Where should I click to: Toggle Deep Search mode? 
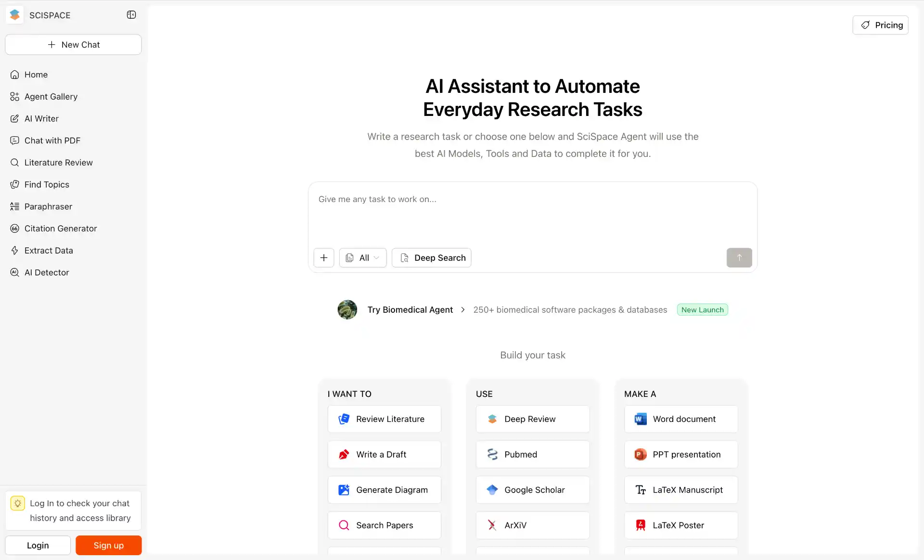(x=431, y=257)
